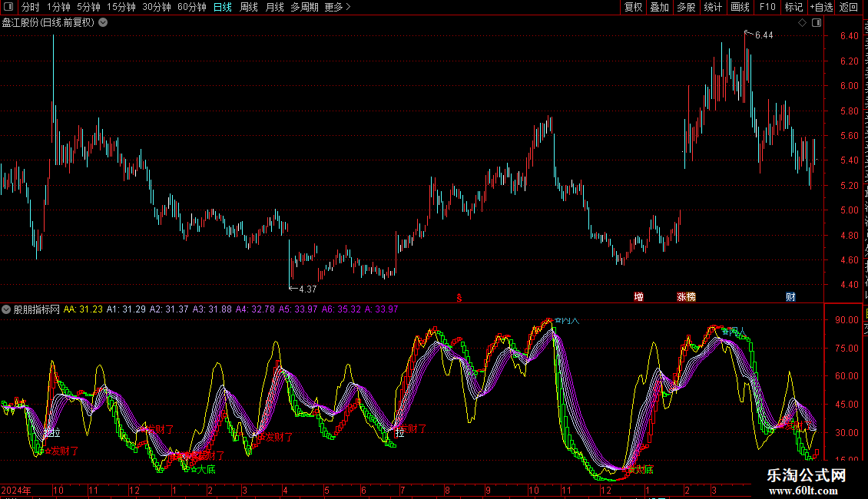Click the 盘江股份(日线.前复权) chart title
Screen dimensions: 868x499
pyautogui.click(x=48, y=23)
